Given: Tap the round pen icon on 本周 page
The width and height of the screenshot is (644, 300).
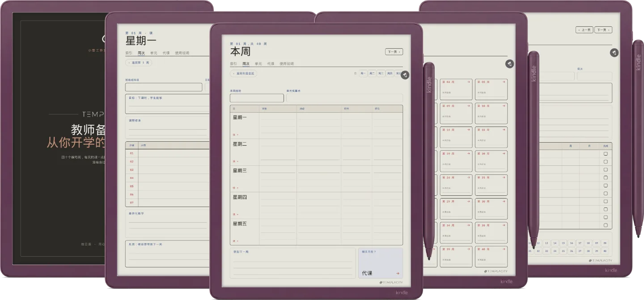Looking at the screenshot, I should (405, 75).
